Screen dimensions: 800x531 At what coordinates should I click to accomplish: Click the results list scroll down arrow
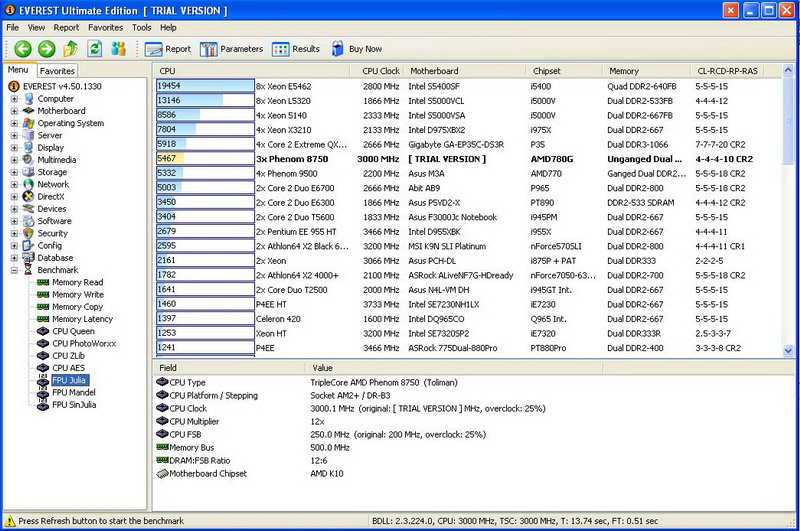[788, 350]
